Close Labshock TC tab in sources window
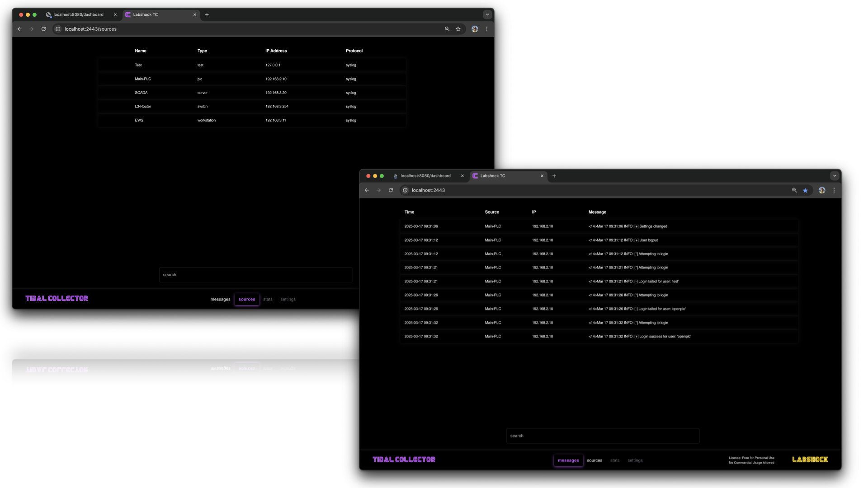The width and height of the screenshot is (868, 488). click(195, 14)
